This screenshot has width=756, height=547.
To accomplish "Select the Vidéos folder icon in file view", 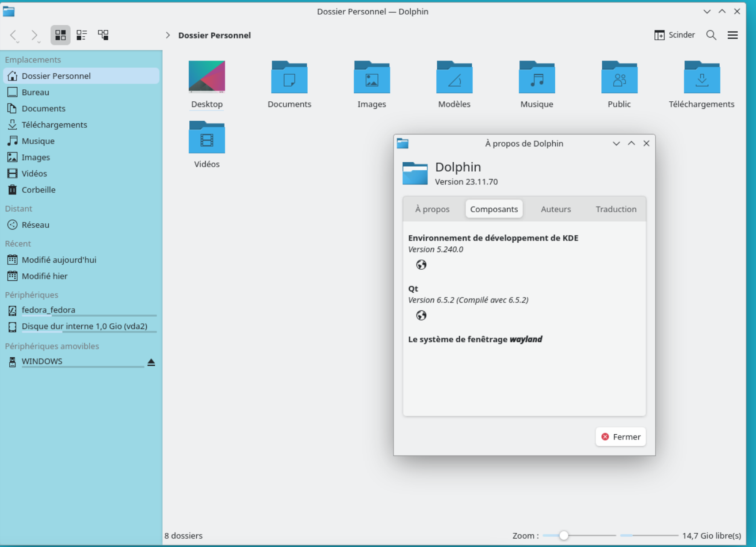I will [x=207, y=137].
